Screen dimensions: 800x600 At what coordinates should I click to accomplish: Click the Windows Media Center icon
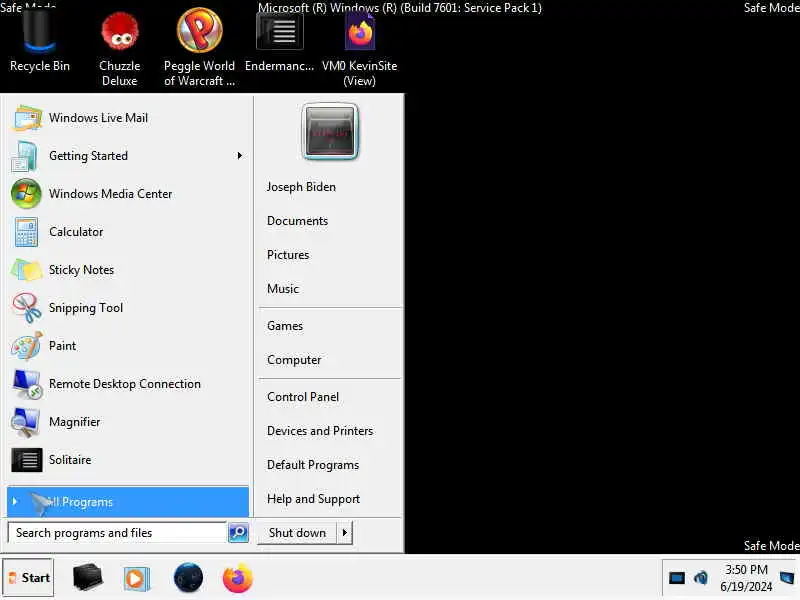(x=26, y=194)
